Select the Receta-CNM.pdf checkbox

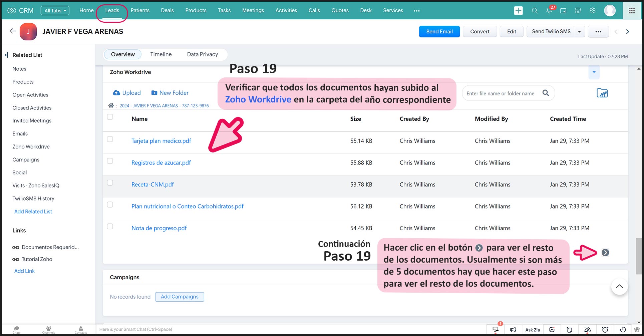[110, 183]
